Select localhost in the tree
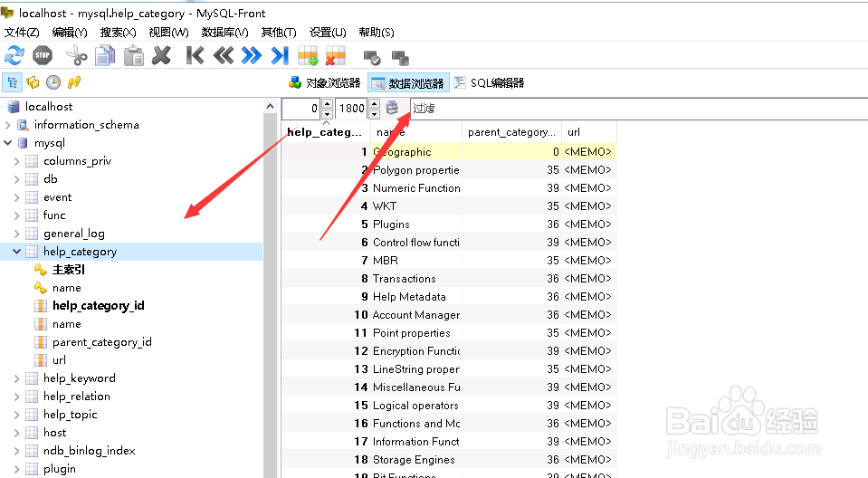This screenshot has height=478, width=868. [49, 106]
